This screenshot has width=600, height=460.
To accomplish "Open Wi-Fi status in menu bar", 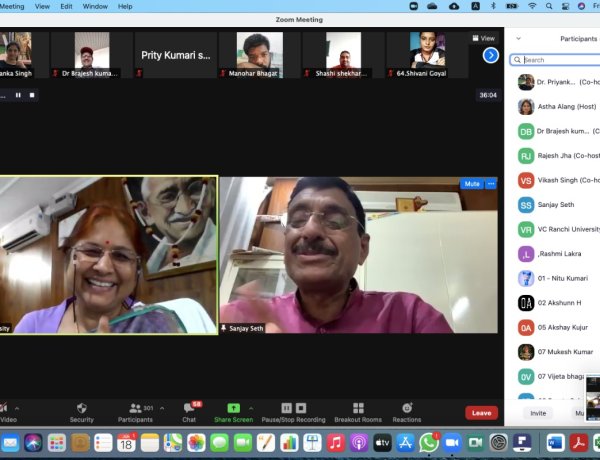I will coord(532,6).
